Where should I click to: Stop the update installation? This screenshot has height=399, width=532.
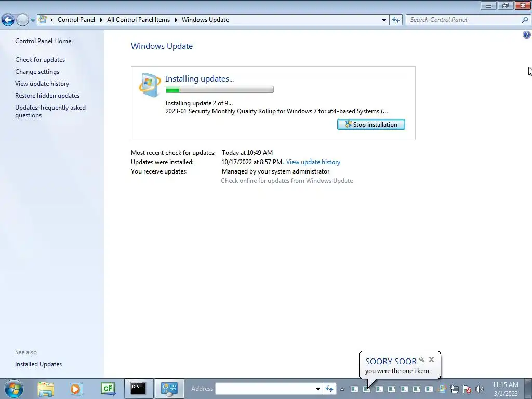click(371, 125)
